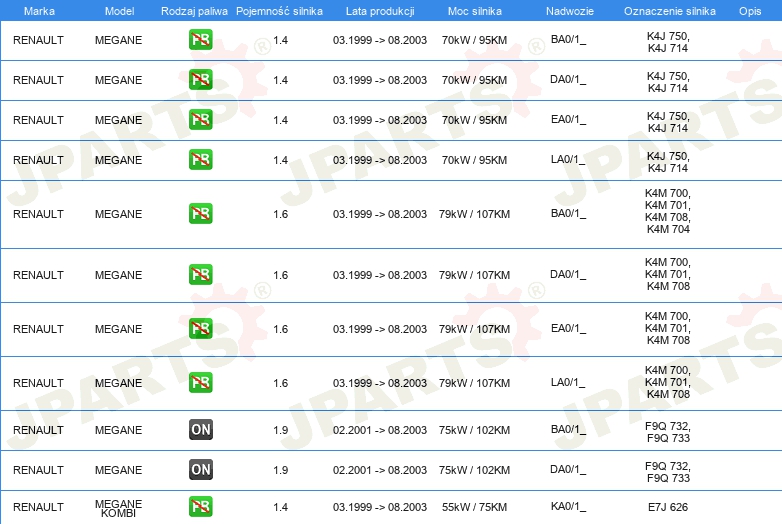Click the petrol icon in the 1.6 EA0/1_ row
Screen dimensions: 782x524
click(x=201, y=329)
